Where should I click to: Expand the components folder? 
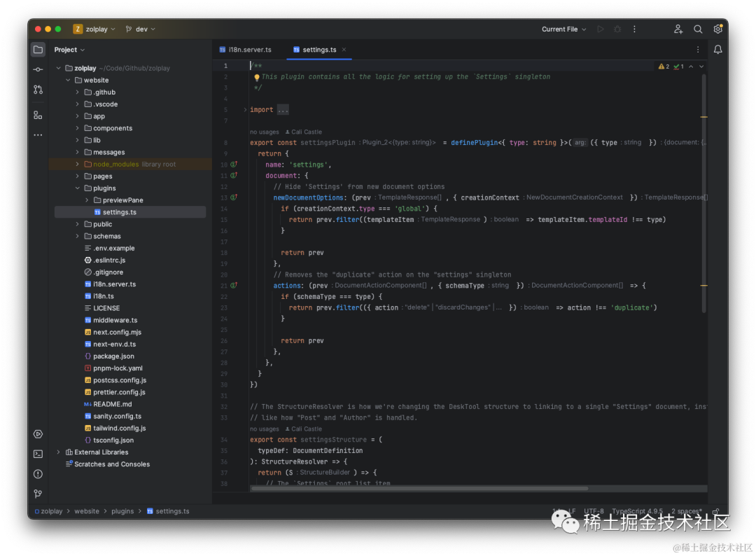pos(78,128)
